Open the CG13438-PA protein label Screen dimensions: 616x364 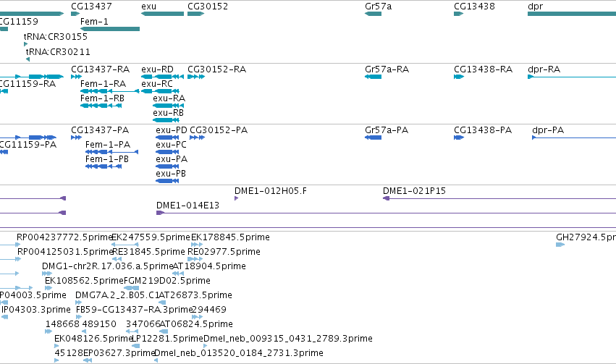[x=482, y=130]
